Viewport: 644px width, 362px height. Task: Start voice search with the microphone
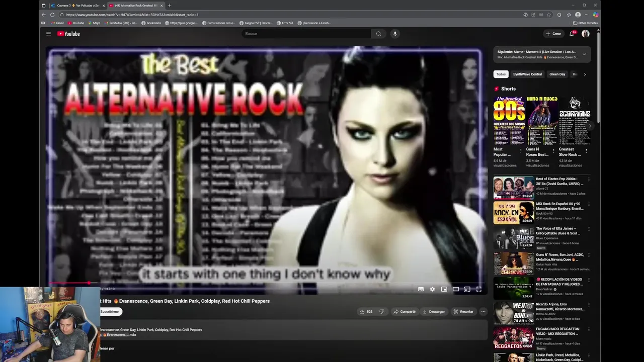395,34
